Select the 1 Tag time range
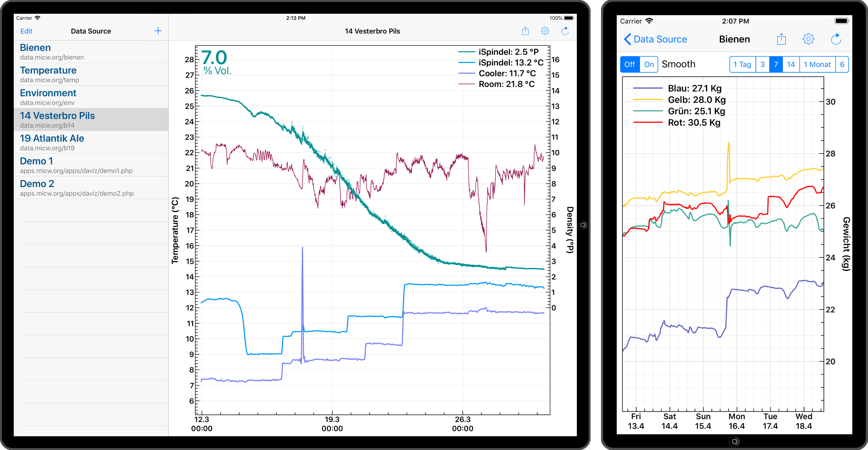 742,64
